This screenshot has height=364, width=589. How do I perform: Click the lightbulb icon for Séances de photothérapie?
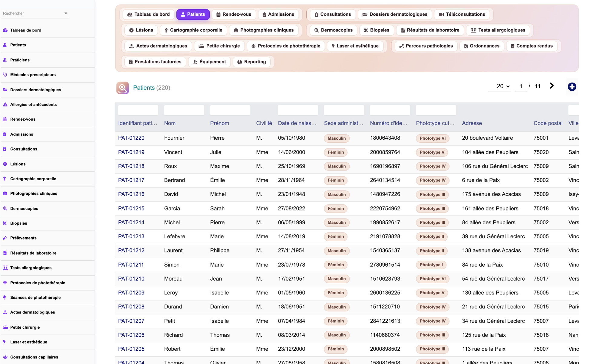point(5,298)
